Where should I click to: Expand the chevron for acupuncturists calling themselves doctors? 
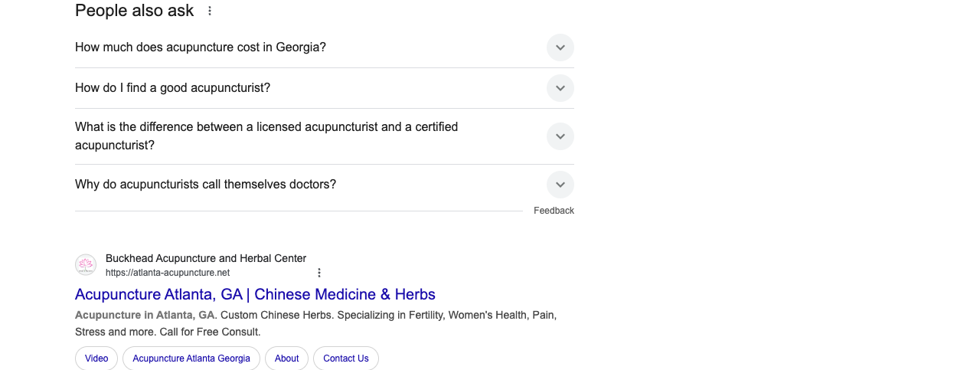560,185
